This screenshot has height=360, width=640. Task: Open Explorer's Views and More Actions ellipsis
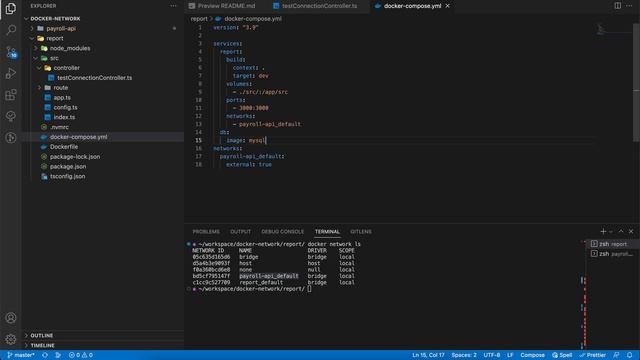[173, 6]
